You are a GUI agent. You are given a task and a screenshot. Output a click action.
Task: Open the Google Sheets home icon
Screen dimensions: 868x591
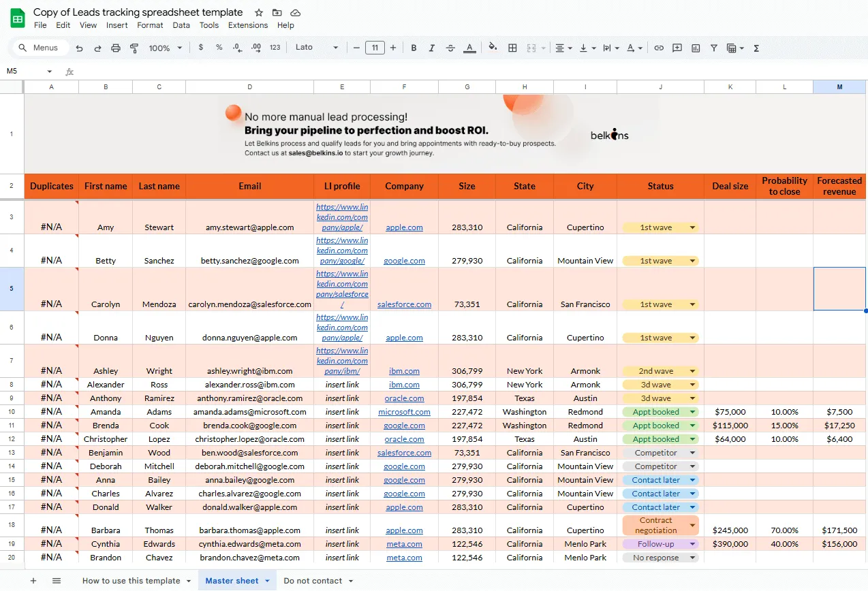[18, 18]
